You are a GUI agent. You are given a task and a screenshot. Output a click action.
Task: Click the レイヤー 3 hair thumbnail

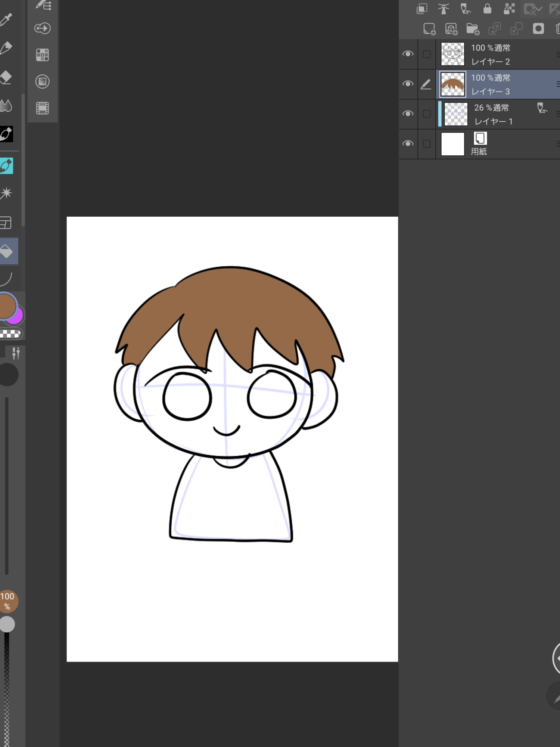pyautogui.click(x=453, y=84)
